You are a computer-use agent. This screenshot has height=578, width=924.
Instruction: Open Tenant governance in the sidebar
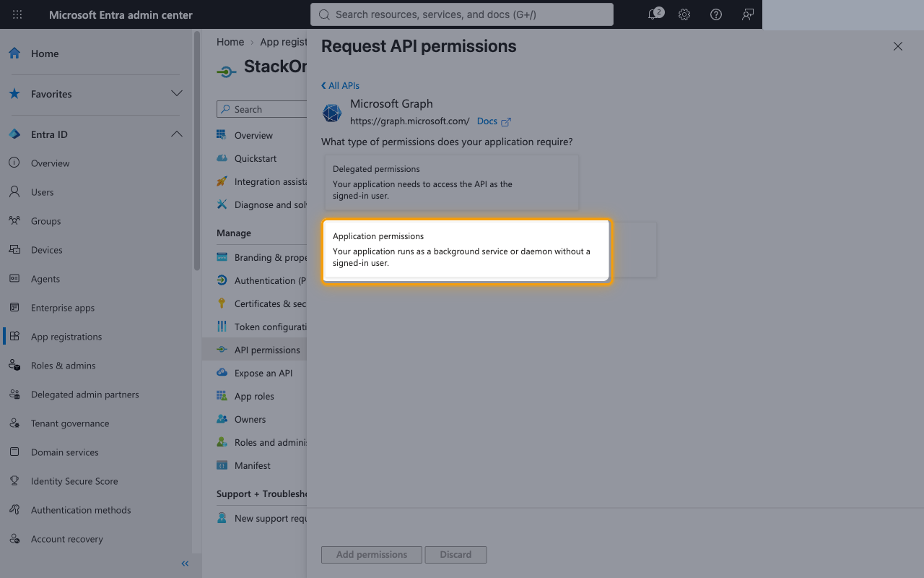(70, 423)
